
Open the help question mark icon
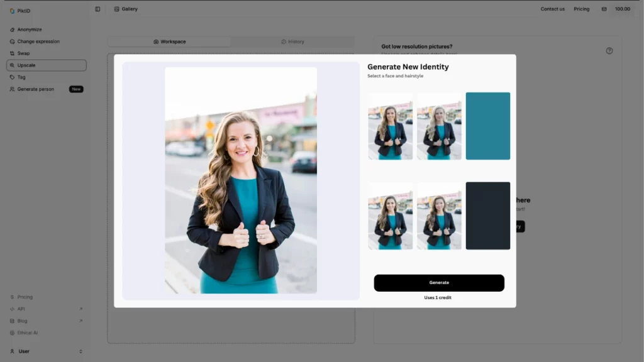609,51
